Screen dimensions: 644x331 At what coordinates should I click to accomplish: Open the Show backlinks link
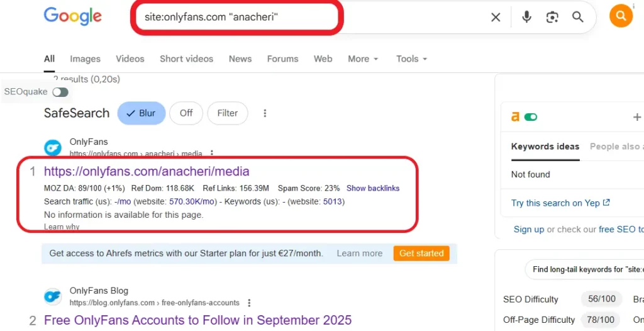pyautogui.click(x=373, y=188)
